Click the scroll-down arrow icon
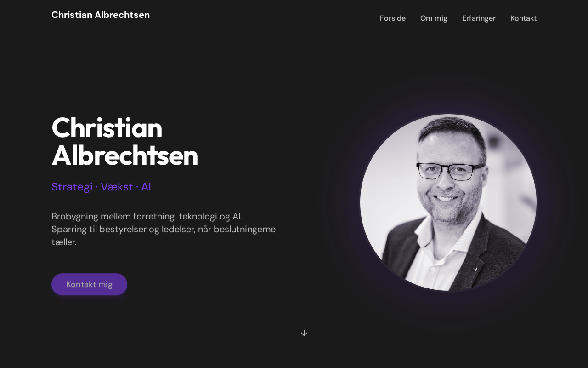 click(x=304, y=333)
